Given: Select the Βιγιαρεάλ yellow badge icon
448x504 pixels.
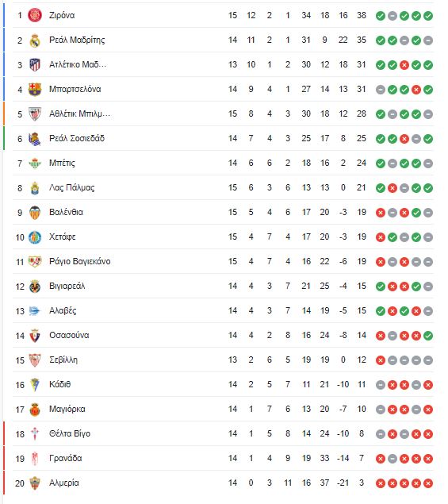Looking at the screenshot, I should [35, 287].
